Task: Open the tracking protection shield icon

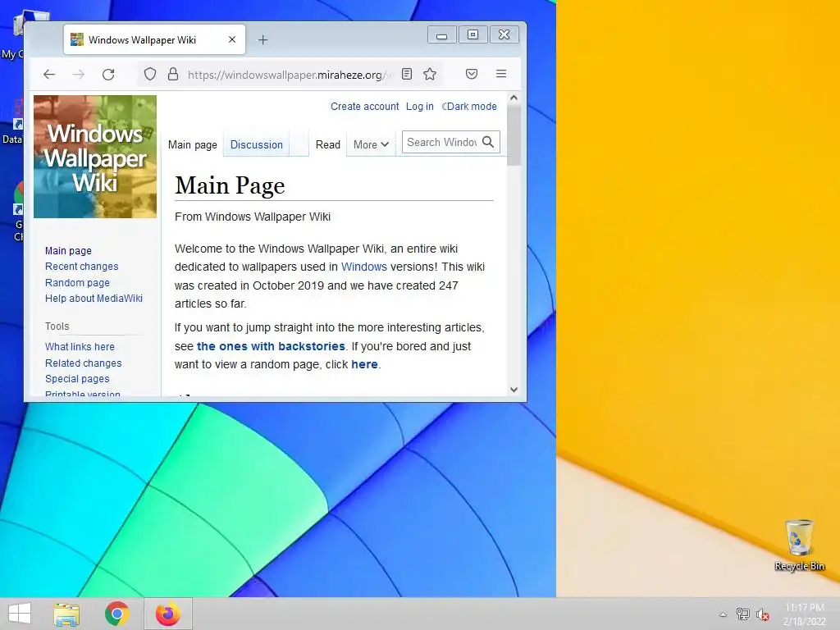Action: click(150, 74)
